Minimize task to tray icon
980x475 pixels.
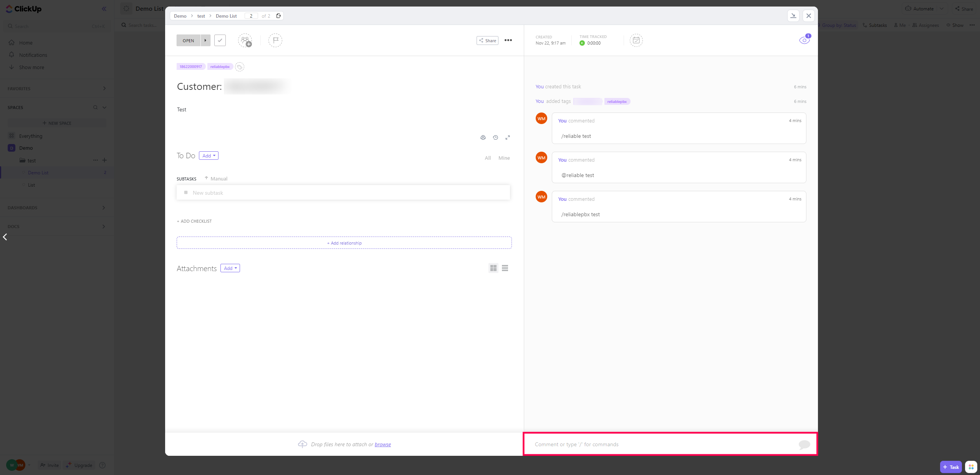pos(793,16)
